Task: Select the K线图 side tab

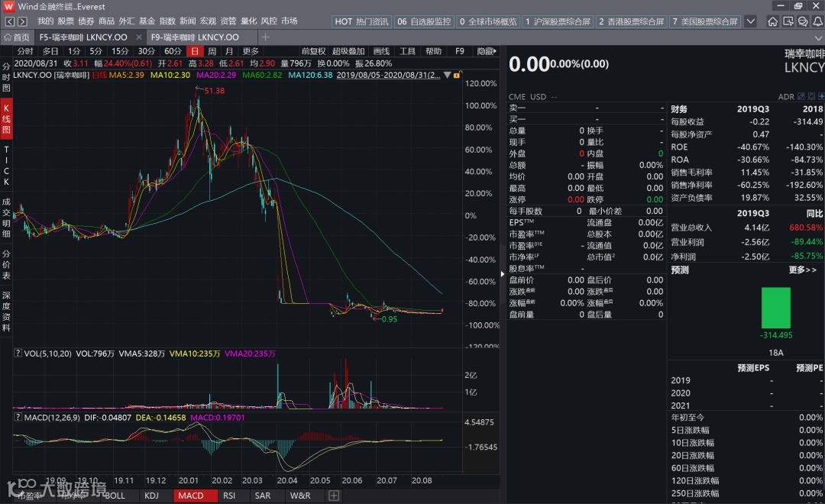Action: (6, 118)
